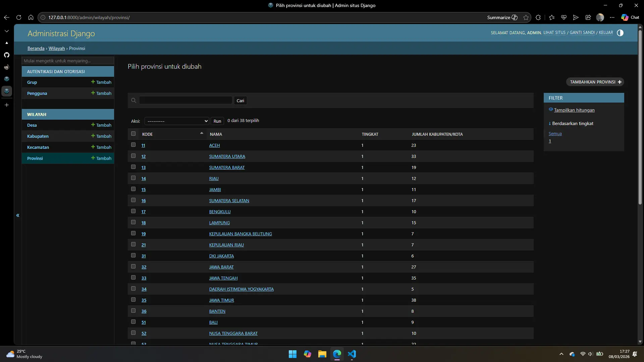Click the page vertical scrollbar
Image resolution: width=644 pixels, height=362 pixels.
[640, 117]
